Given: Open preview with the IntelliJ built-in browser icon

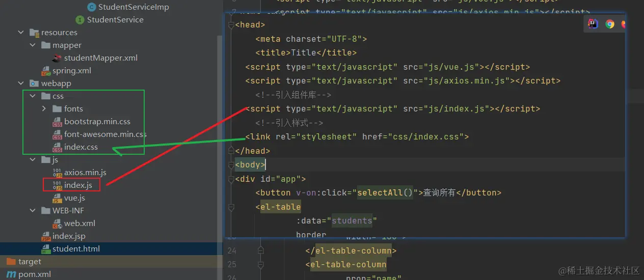Looking at the screenshot, I should [x=593, y=23].
